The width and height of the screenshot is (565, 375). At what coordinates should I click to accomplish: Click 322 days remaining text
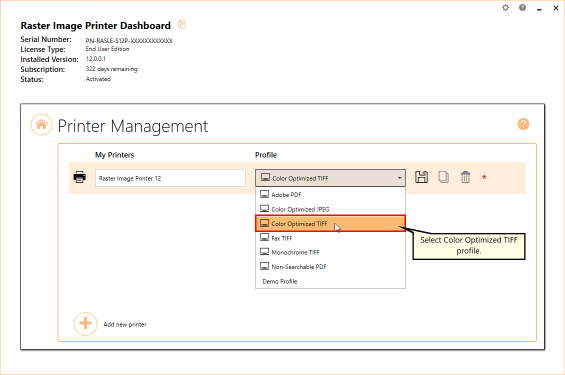111,69
